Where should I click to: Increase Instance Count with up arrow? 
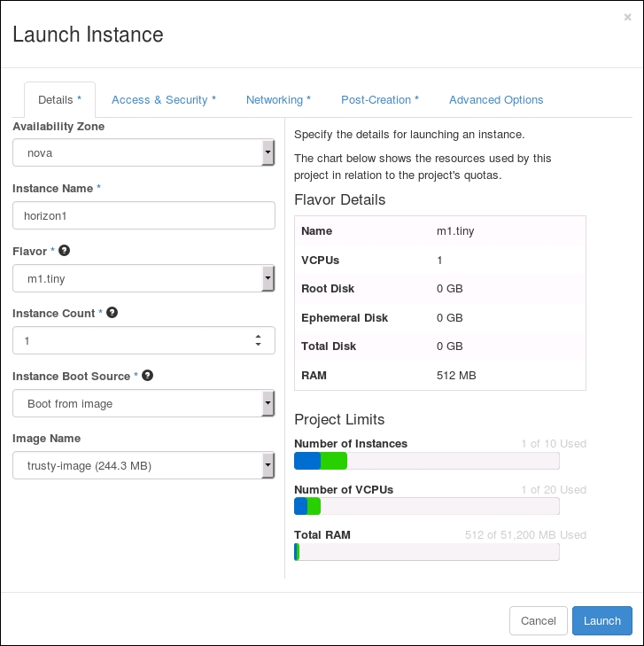click(258, 336)
